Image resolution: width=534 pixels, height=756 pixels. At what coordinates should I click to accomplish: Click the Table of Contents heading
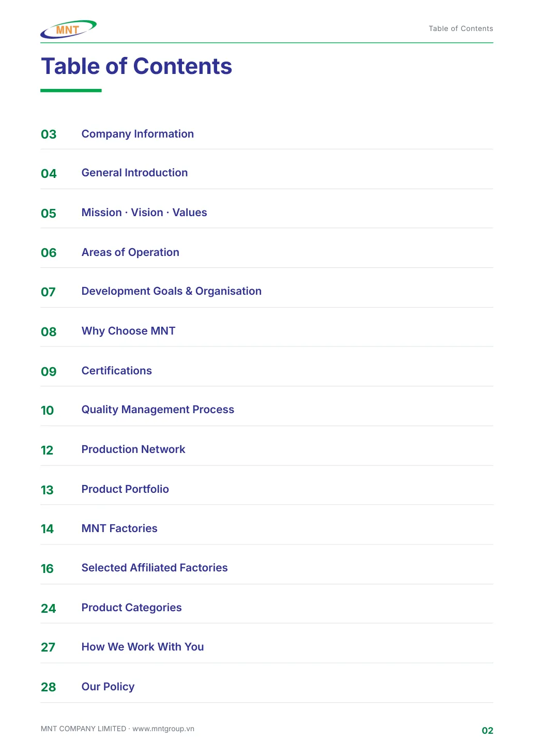[136, 66]
